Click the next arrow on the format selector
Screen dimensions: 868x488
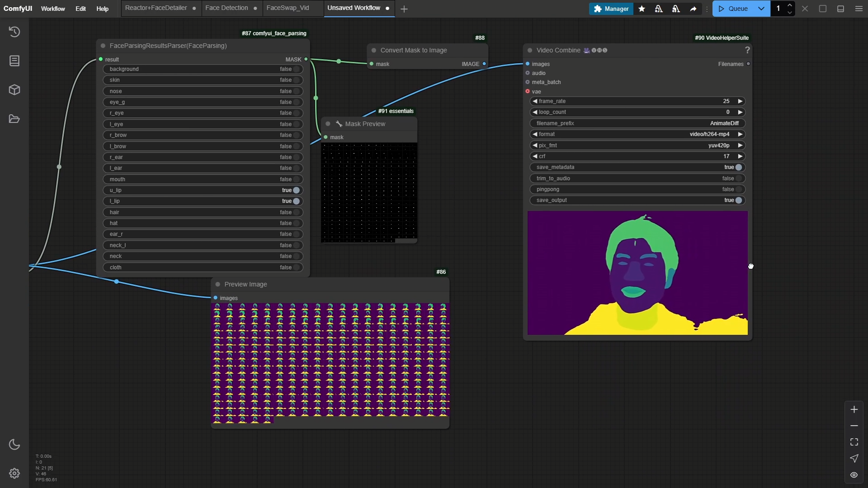(740, 134)
